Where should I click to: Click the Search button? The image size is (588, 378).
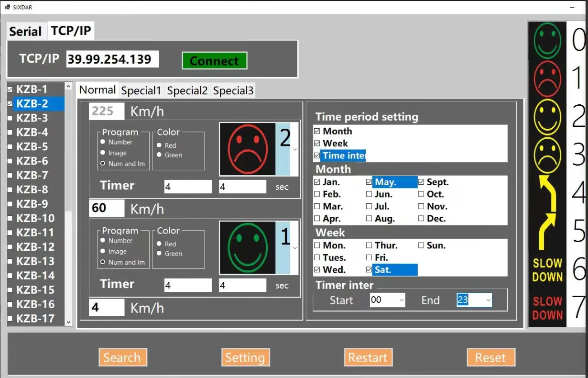122,357
